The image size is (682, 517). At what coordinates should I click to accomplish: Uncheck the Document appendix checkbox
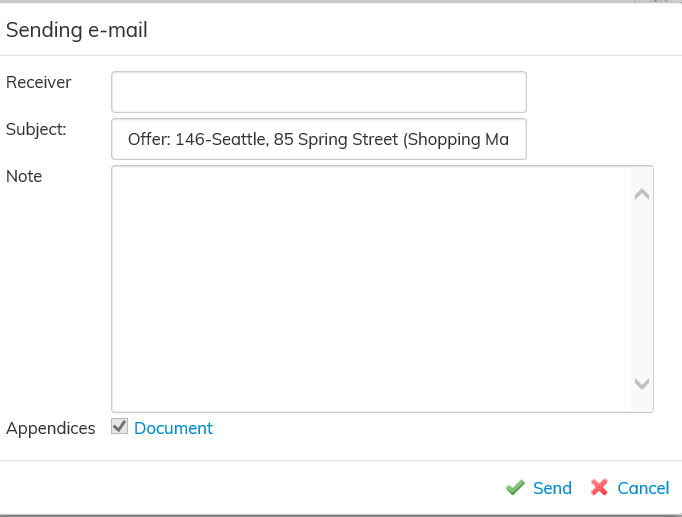[119, 427]
